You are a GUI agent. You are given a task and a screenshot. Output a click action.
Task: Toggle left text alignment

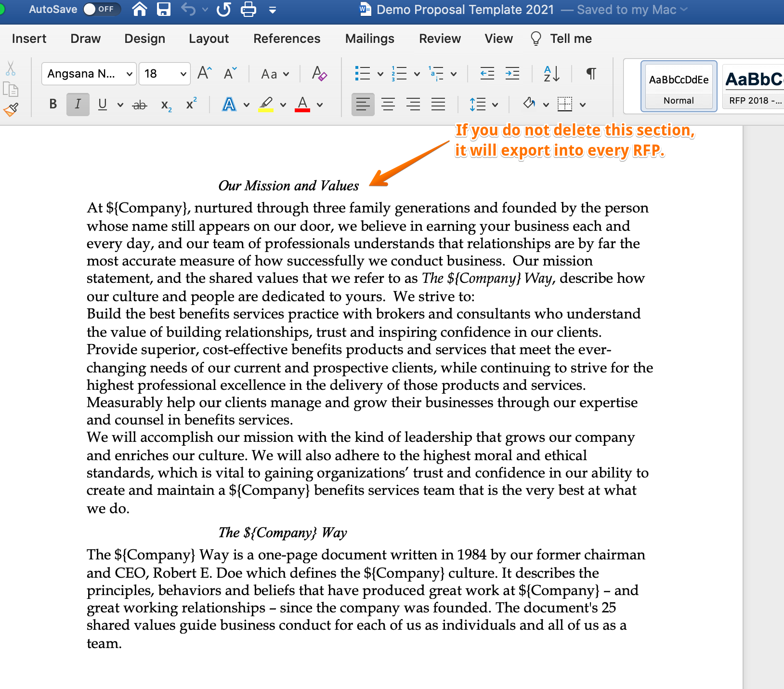point(363,104)
